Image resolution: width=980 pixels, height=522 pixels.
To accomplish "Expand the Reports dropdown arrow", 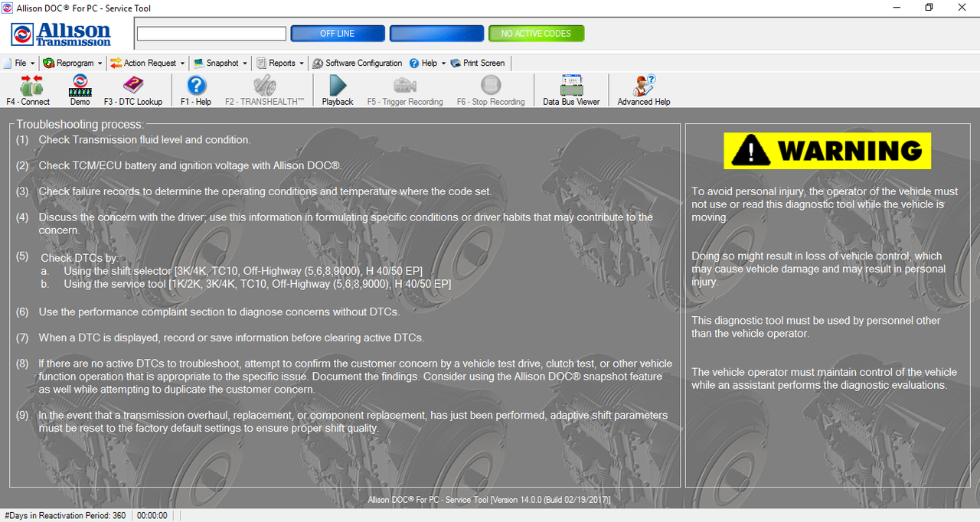I will pos(302,64).
